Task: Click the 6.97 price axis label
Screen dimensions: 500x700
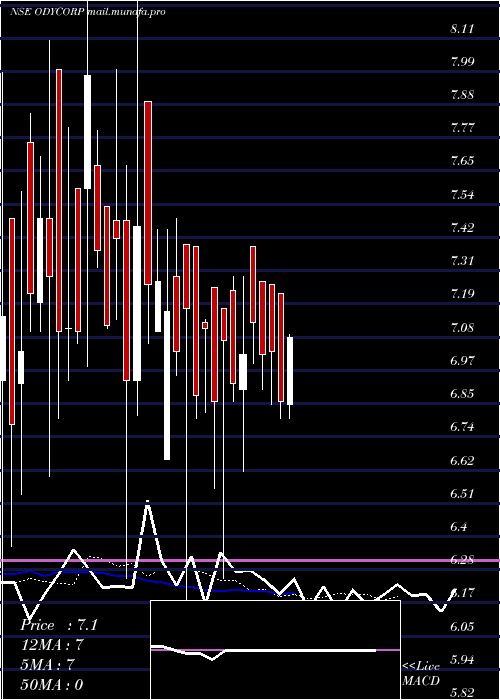Action: tap(462, 360)
